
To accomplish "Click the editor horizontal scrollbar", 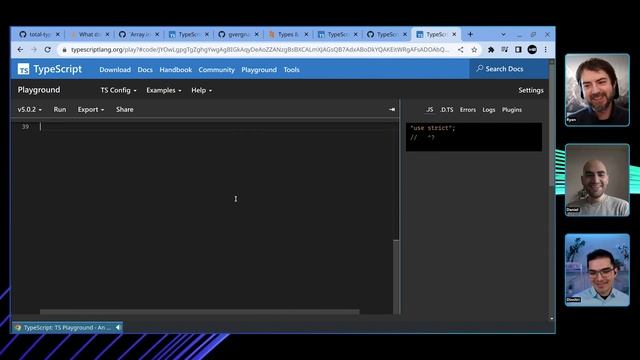I will 200,312.
